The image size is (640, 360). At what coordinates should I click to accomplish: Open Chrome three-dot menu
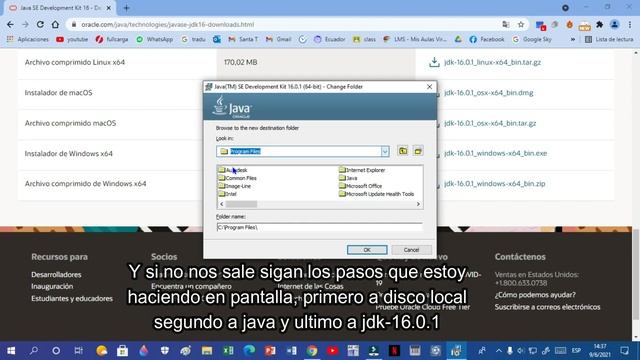[x=629, y=24]
